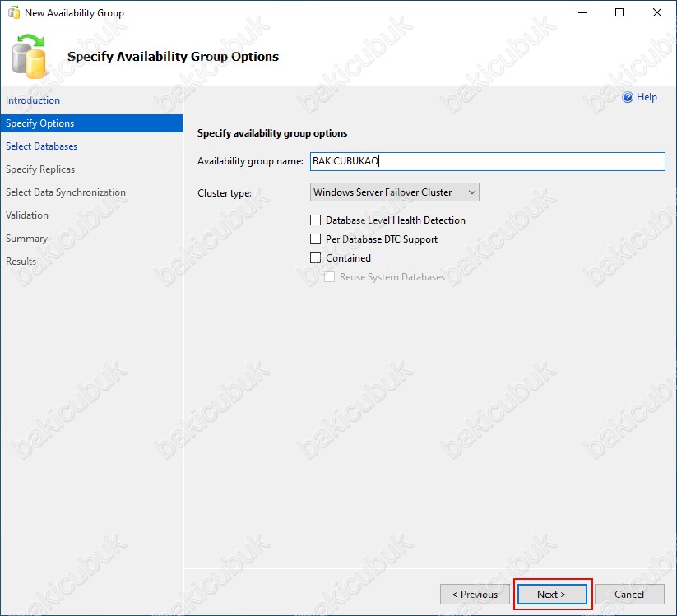Open the Summary step
Viewport: 677px width, 616px height.
tap(26, 239)
